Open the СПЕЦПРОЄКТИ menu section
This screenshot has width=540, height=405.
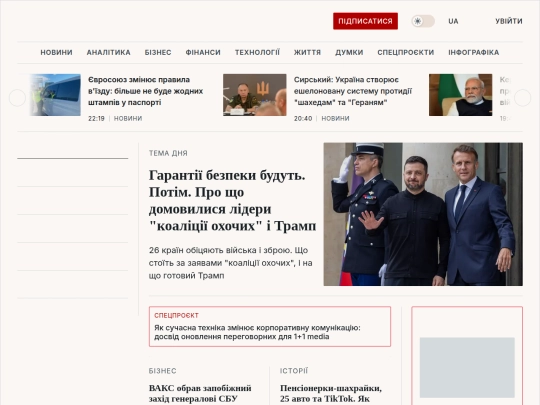click(x=405, y=52)
